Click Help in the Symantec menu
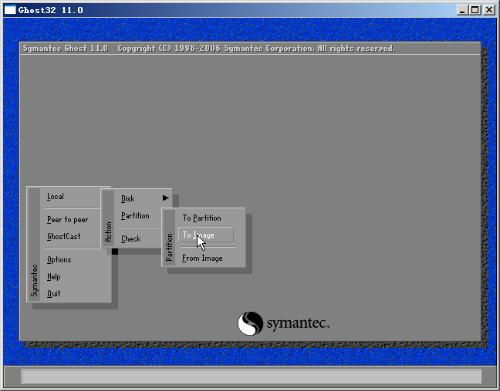 [53, 277]
